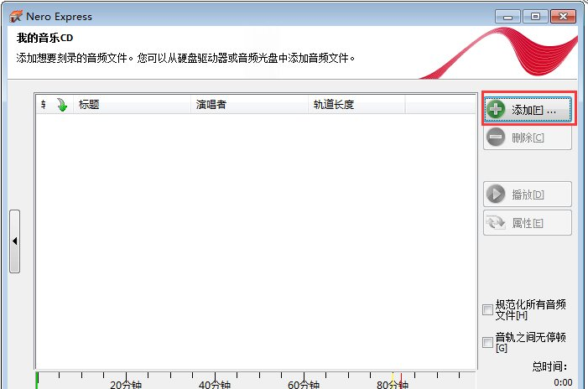The height and width of the screenshot is (389, 588).
Task: Click the 80-minute yellow capacity marker
Action: (x=393, y=379)
